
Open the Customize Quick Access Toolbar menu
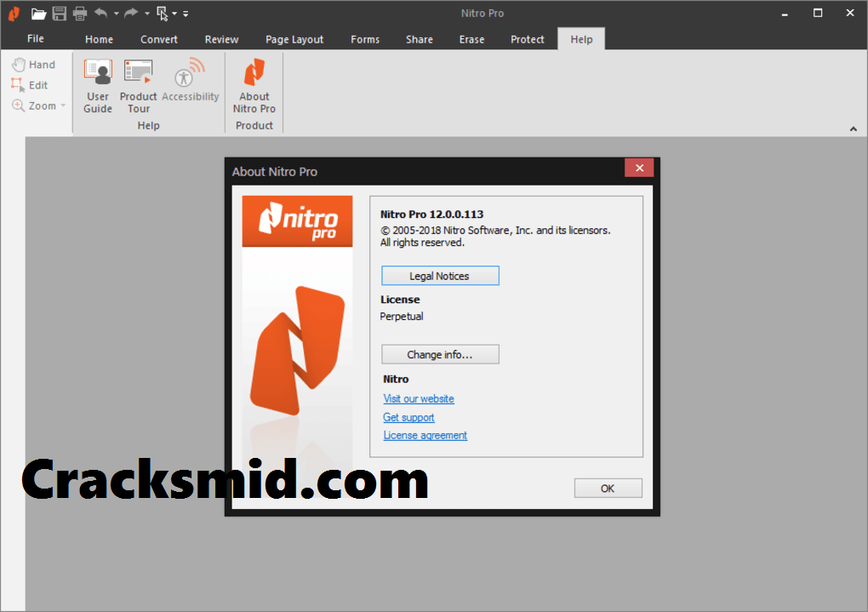click(186, 14)
